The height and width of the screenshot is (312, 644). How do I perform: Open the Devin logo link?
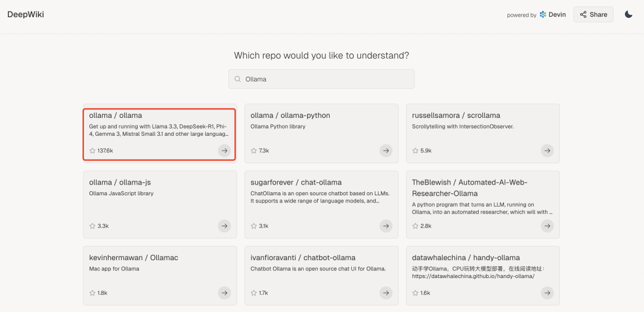click(x=553, y=14)
